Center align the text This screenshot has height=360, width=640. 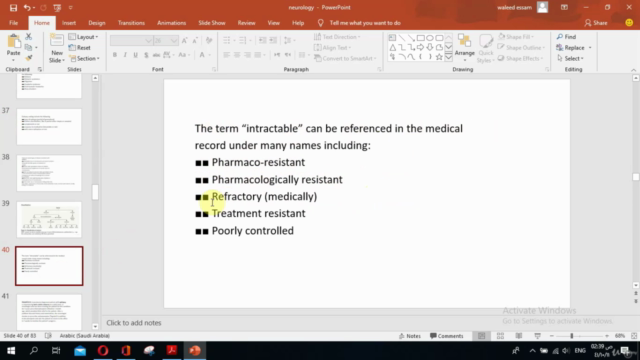pyautogui.click(x=237, y=55)
